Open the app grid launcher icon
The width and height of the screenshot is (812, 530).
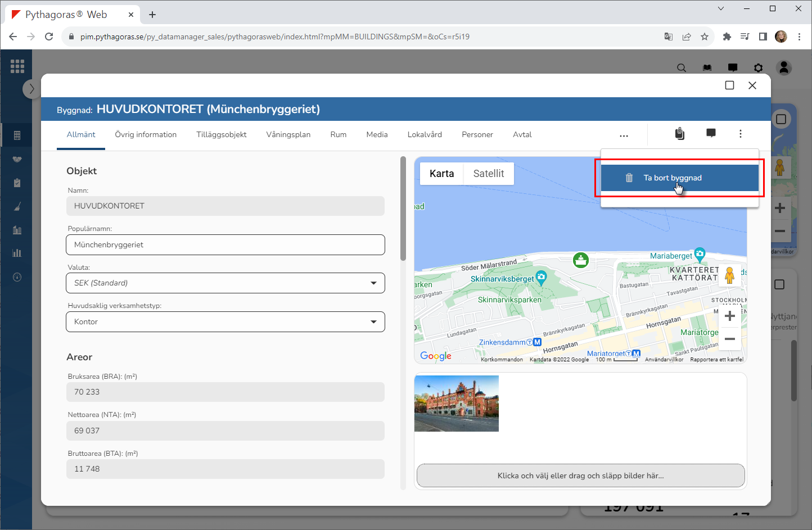17,66
